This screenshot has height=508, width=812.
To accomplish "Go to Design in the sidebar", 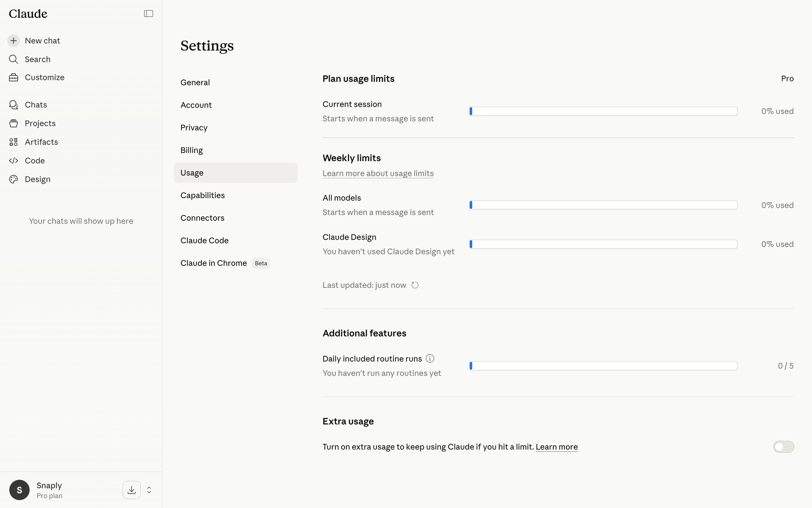I will pos(37,179).
